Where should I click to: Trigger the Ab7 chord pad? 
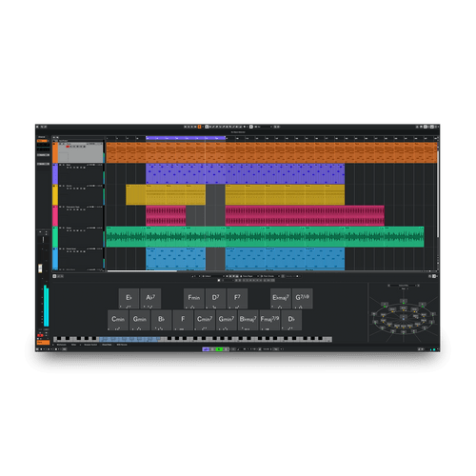pyautogui.click(x=150, y=298)
